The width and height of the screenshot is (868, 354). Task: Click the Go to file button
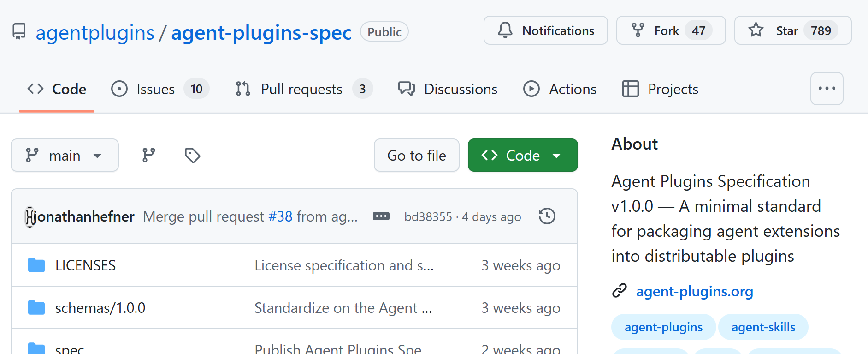click(417, 155)
